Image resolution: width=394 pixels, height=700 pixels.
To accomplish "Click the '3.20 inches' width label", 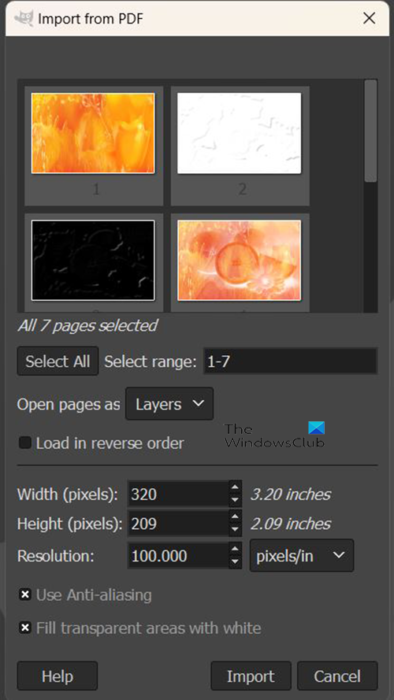I will coord(290,494).
